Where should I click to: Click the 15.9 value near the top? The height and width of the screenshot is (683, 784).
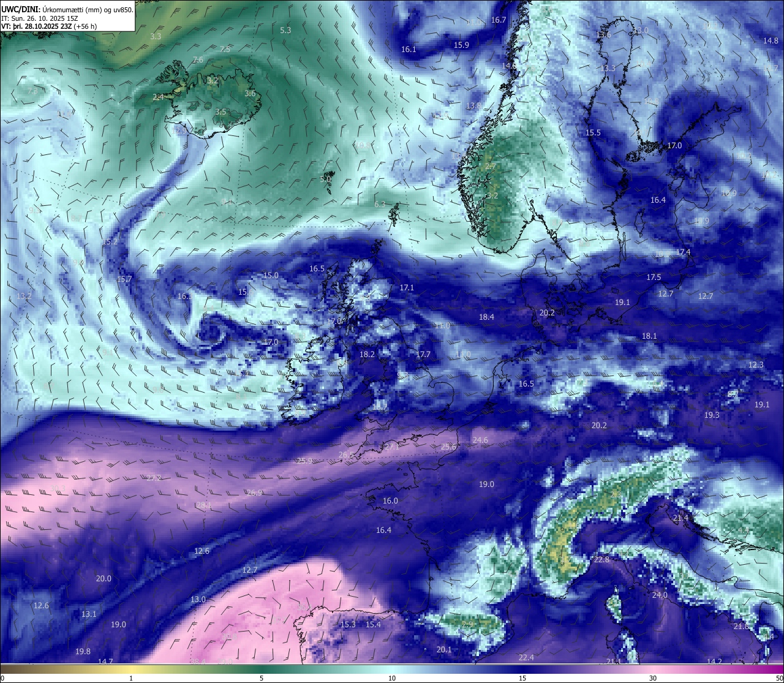[x=461, y=45]
